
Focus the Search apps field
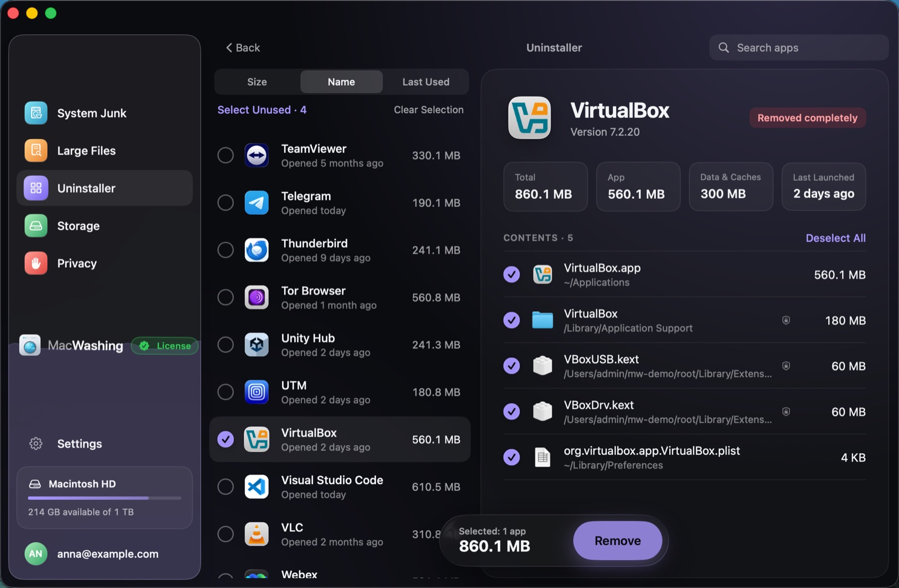(x=798, y=48)
